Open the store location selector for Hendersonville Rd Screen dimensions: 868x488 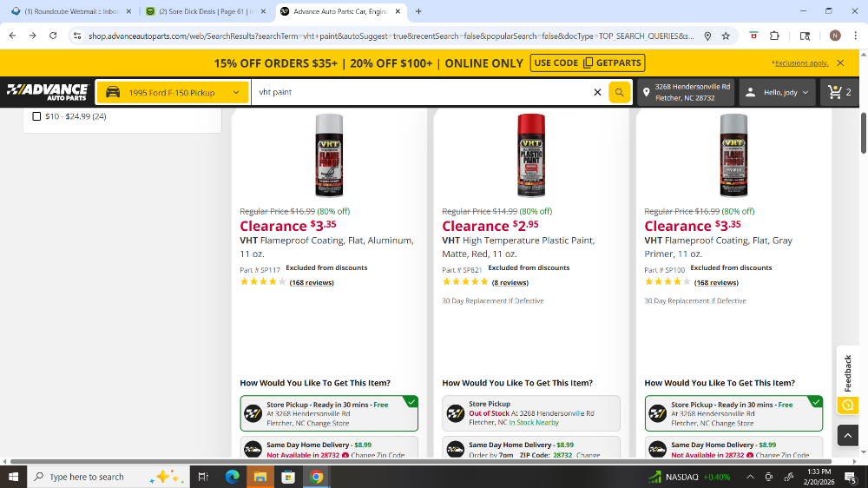coord(684,92)
